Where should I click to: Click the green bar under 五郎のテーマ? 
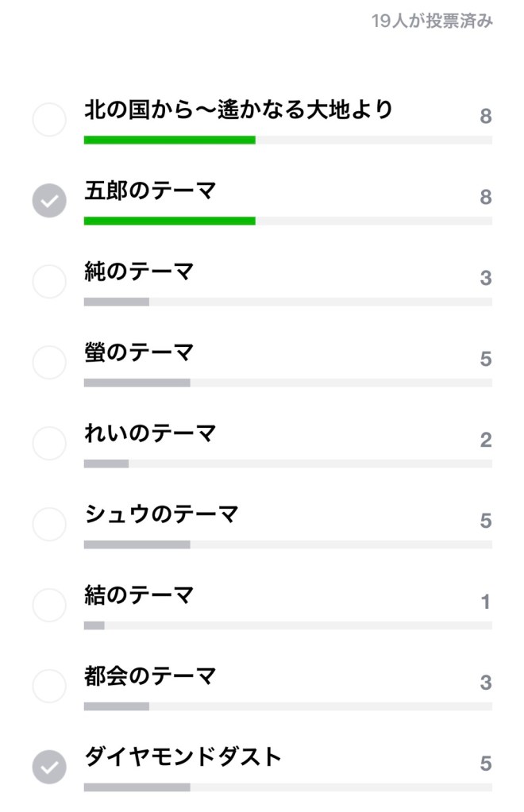(x=170, y=221)
